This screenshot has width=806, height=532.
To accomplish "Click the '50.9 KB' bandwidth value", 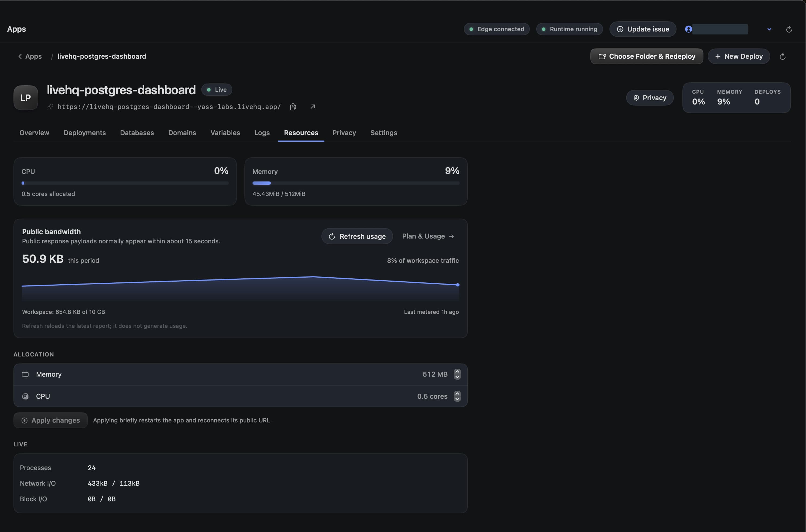I will click(43, 259).
